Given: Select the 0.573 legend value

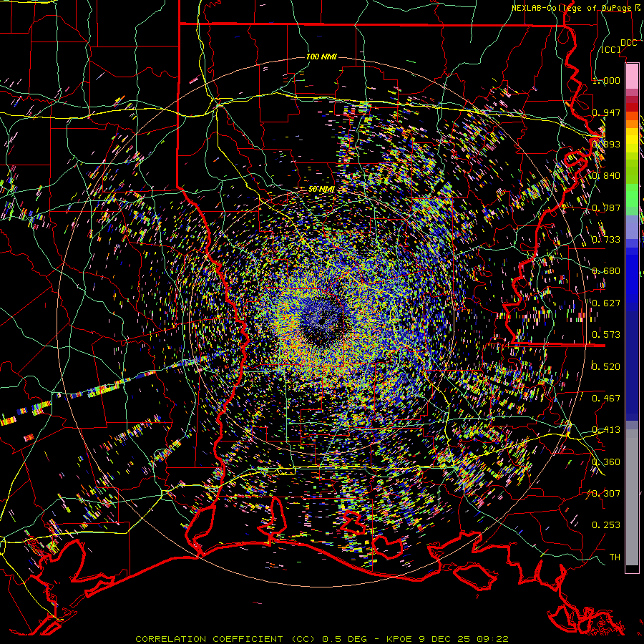Looking at the screenshot, I should (606, 335).
